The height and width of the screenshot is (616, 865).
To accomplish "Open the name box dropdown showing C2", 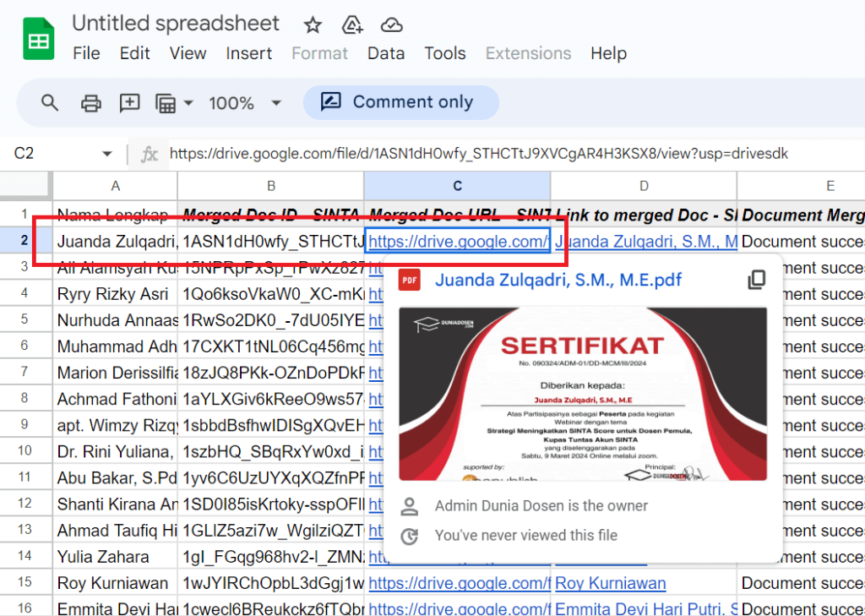I will coord(106,153).
